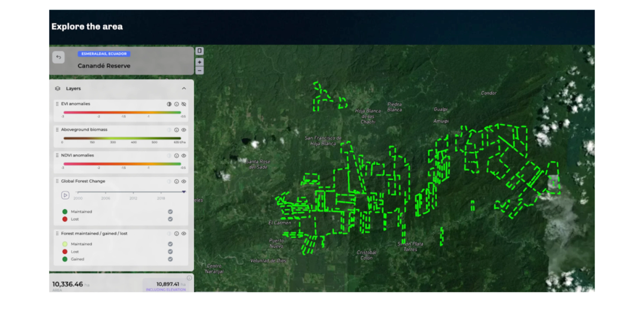Screen dimensions: 644x312
Task: Click the El Carmen map label
Action: (x=280, y=222)
